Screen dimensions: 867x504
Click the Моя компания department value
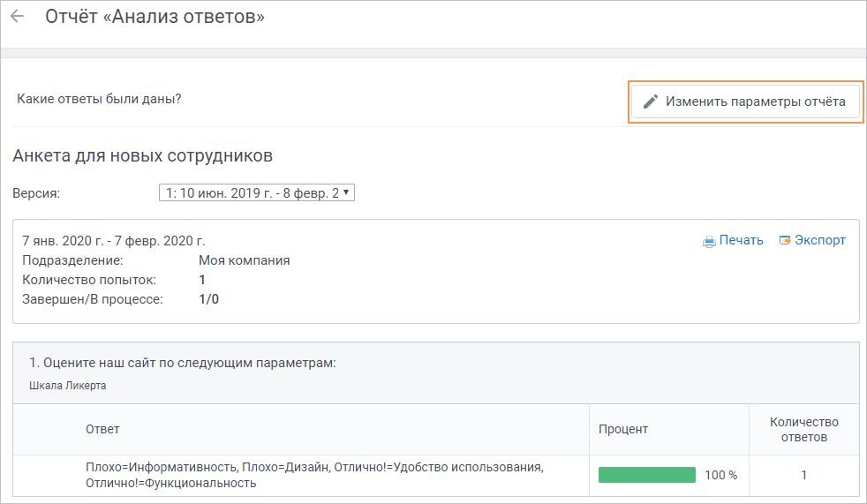pos(244,260)
